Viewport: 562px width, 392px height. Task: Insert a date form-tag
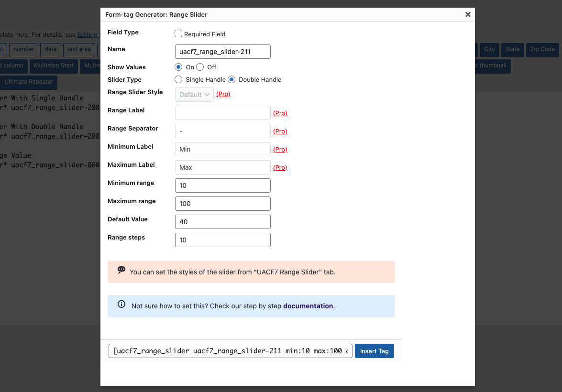[50, 49]
